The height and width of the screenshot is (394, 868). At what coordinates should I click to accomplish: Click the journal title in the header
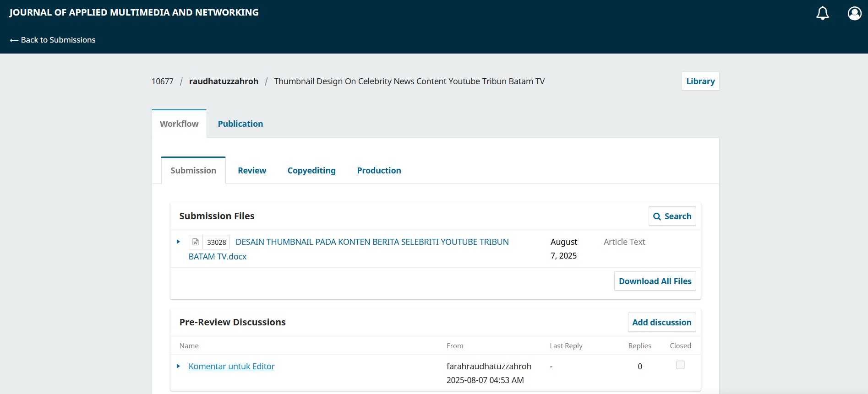tap(134, 12)
